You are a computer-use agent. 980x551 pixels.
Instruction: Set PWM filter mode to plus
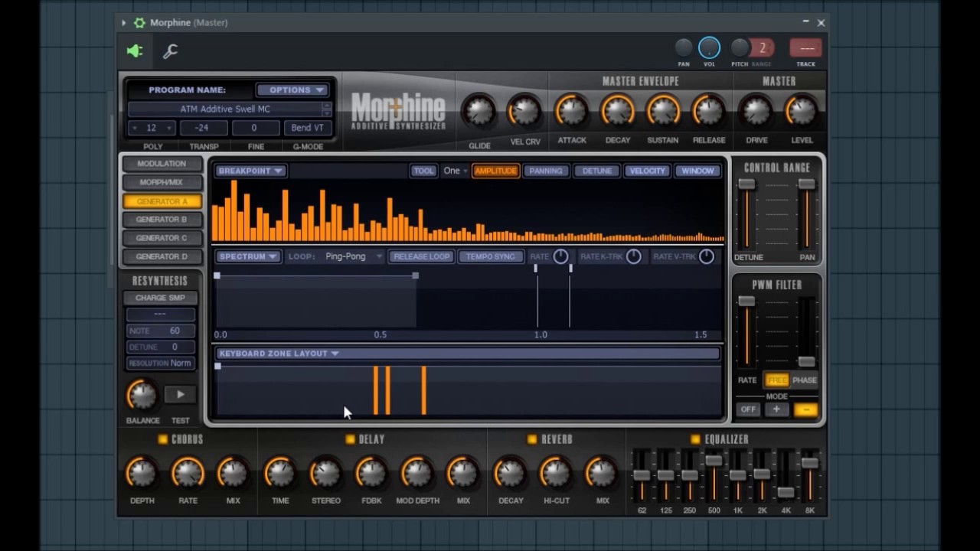[776, 409]
